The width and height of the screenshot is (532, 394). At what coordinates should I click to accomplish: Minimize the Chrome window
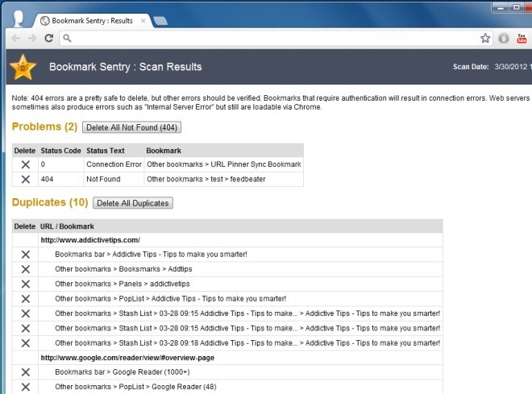click(501, 7)
